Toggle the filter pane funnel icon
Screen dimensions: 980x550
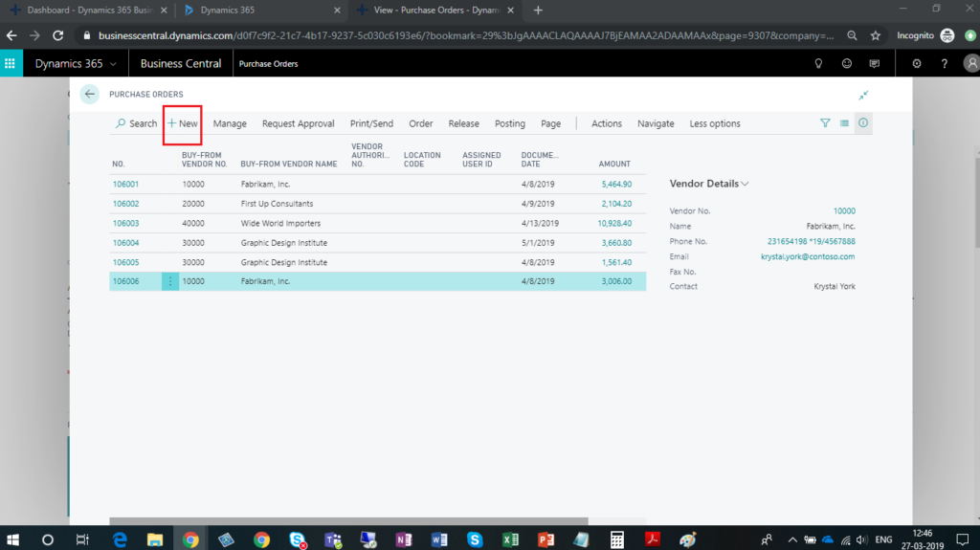click(825, 123)
